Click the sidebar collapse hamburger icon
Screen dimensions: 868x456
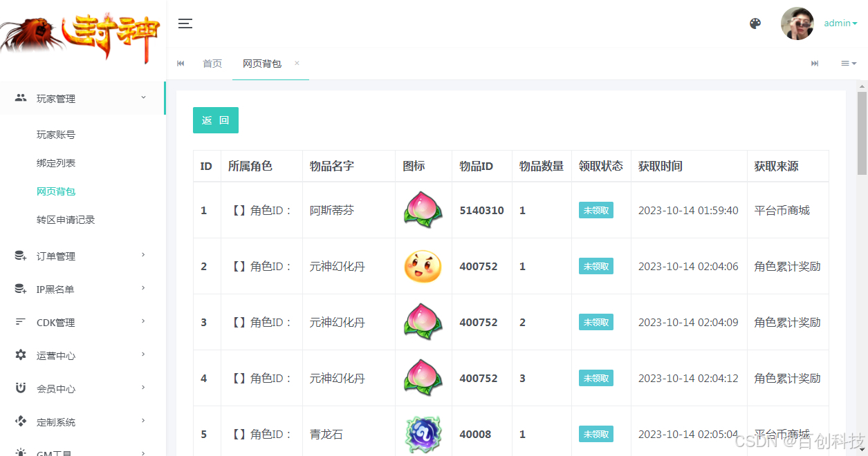coord(185,23)
